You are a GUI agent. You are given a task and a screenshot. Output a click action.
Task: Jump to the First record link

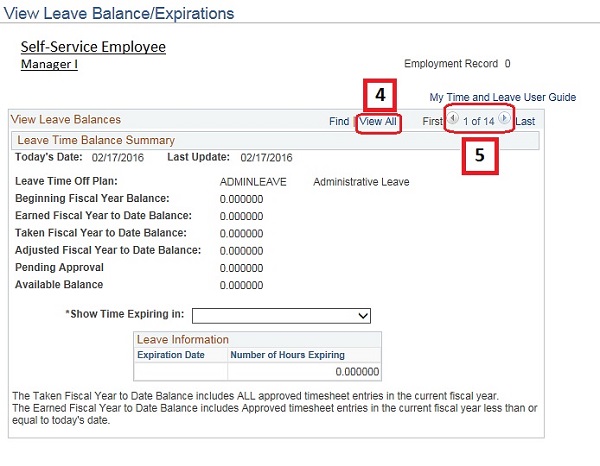coord(432,121)
